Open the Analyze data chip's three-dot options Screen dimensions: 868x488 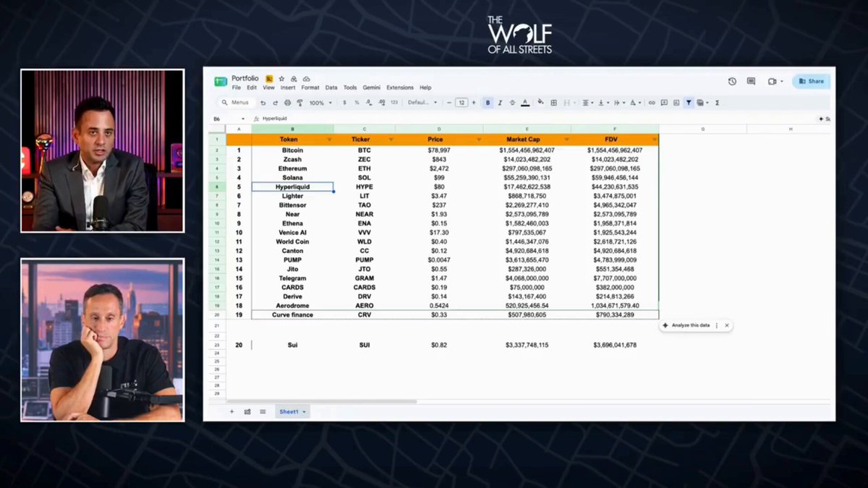717,325
